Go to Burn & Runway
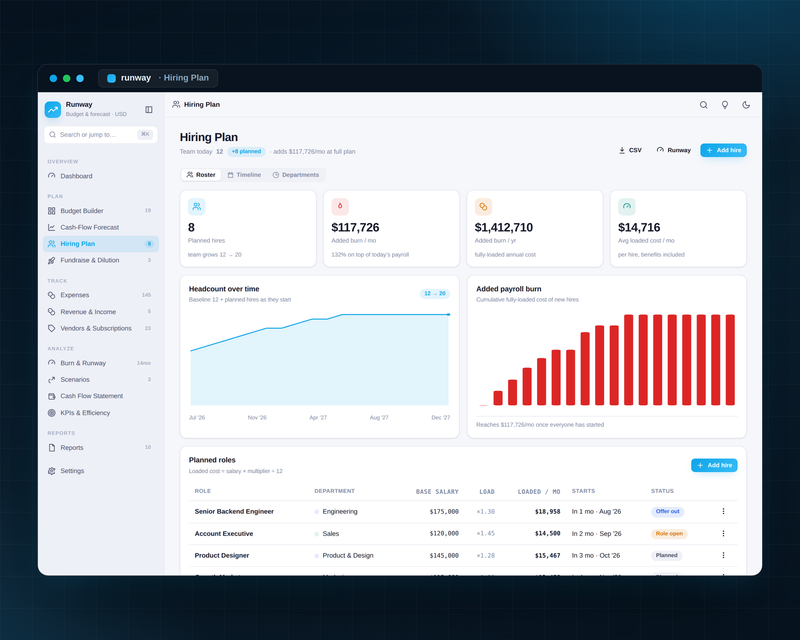800x640 pixels. 101,363
